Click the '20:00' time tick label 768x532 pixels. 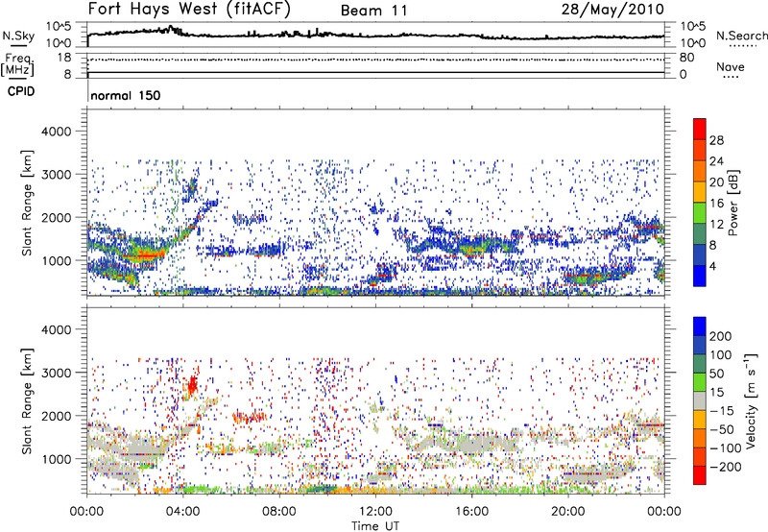click(x=567, y=512)
